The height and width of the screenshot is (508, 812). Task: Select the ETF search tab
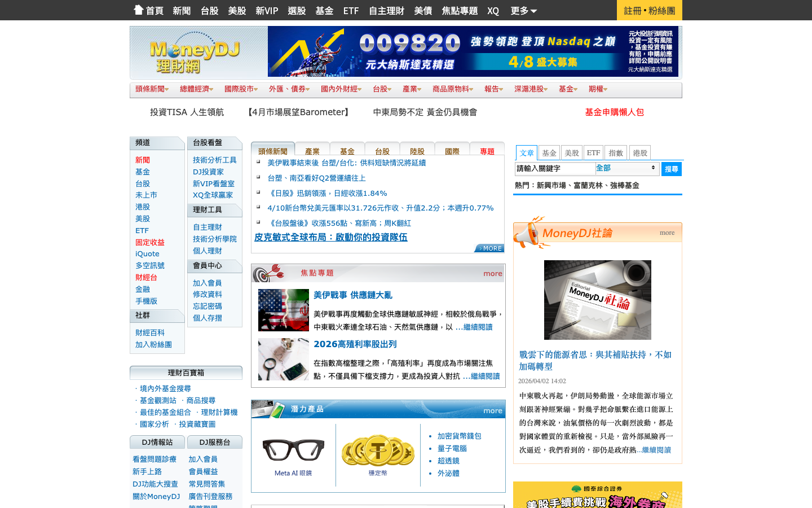click(593, 152)
